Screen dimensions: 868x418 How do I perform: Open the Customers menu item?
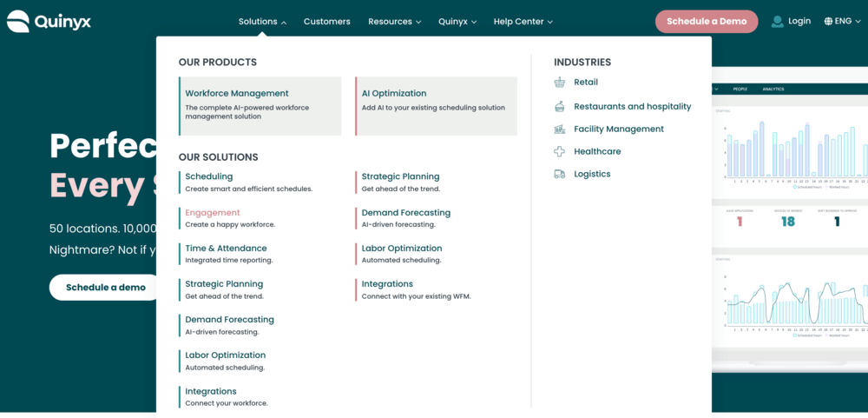pos(326,22)
